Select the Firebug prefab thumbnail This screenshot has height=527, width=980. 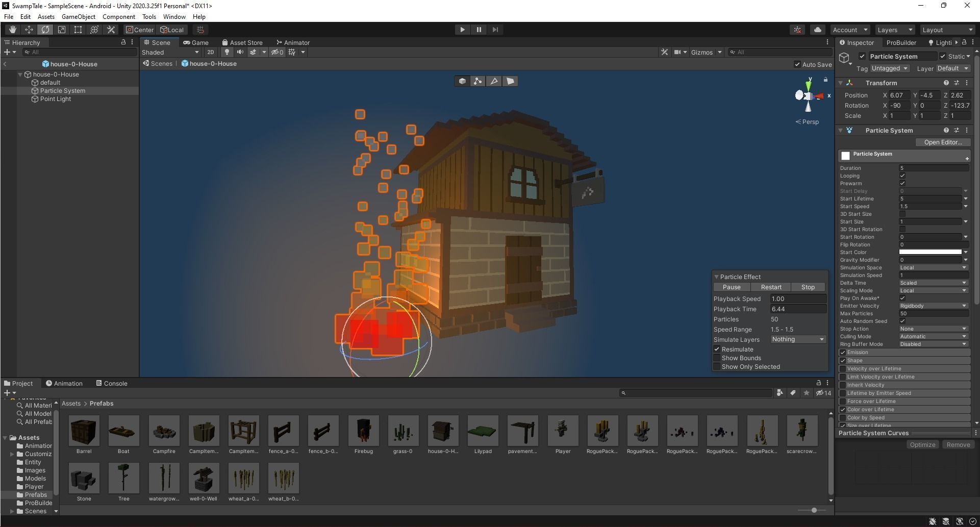[x=363, y=431]
